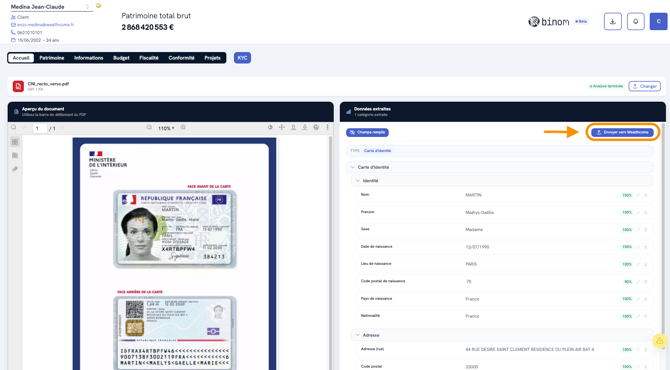This screenshot has height=370, width=670.
Task: Click the download icon button in header
Action: tap(613, 21)
